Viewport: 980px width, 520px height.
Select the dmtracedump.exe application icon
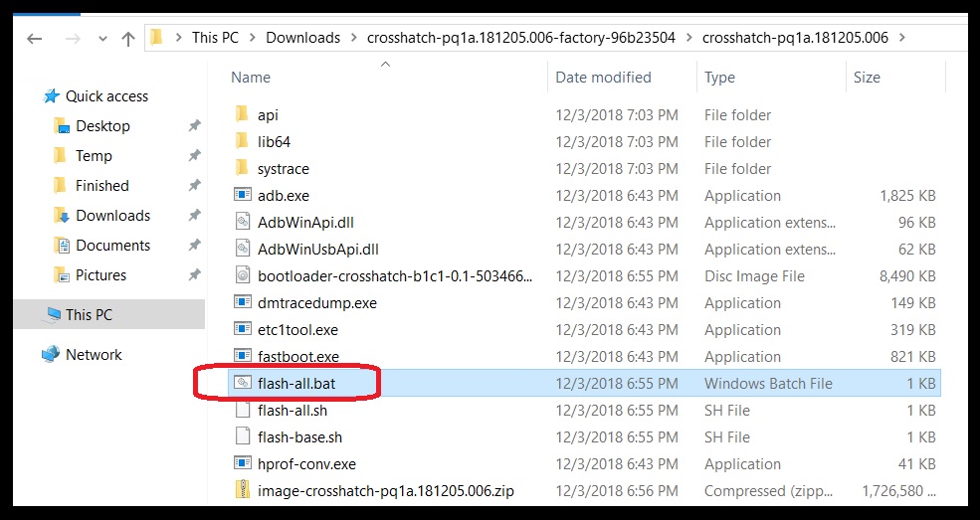click(x=243, y=303)
